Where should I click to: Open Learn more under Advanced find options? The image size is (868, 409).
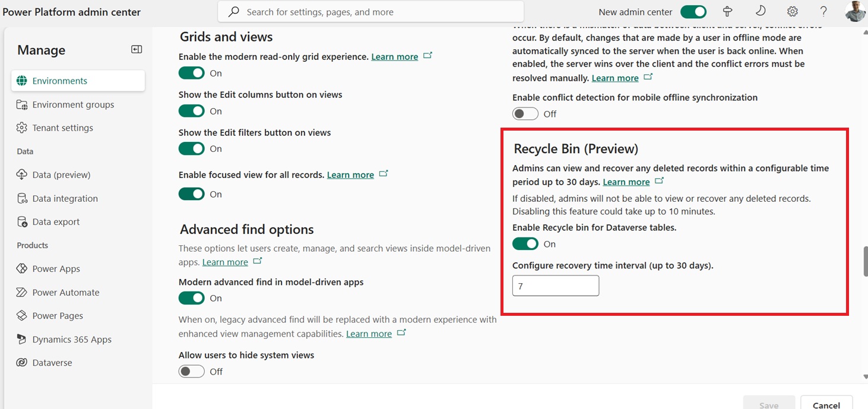point(225,262)
